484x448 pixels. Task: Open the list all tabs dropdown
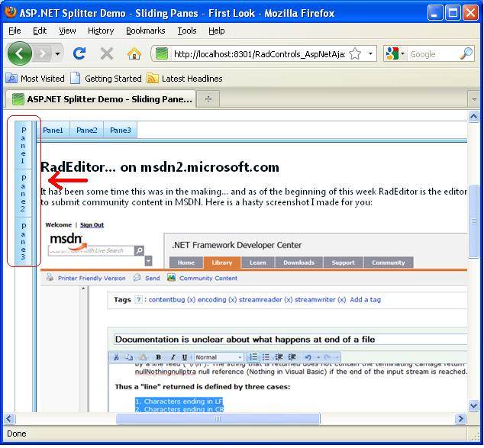point(474,99)
